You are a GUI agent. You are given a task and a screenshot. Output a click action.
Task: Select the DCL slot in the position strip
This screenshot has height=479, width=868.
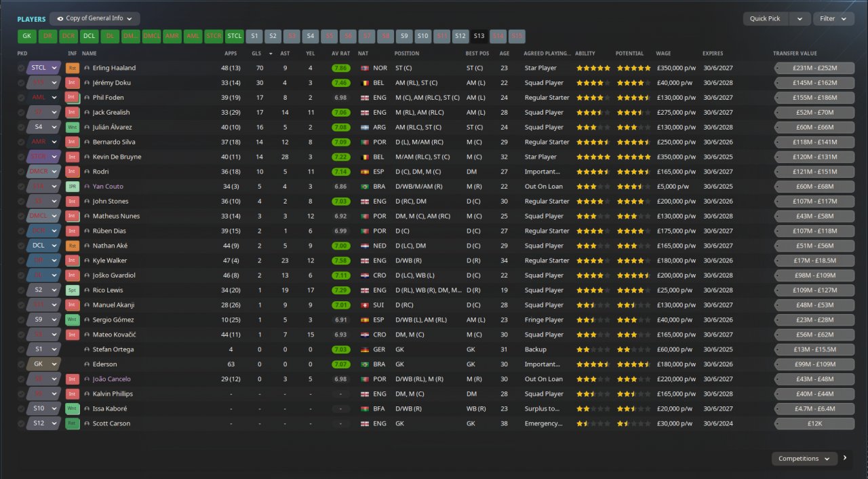tap(90, 37)
